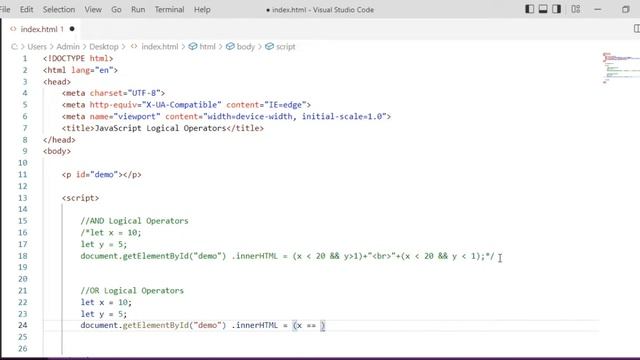
Task: Open the Terminal menu
Action: pyautogui.click(x=169, y=9)
